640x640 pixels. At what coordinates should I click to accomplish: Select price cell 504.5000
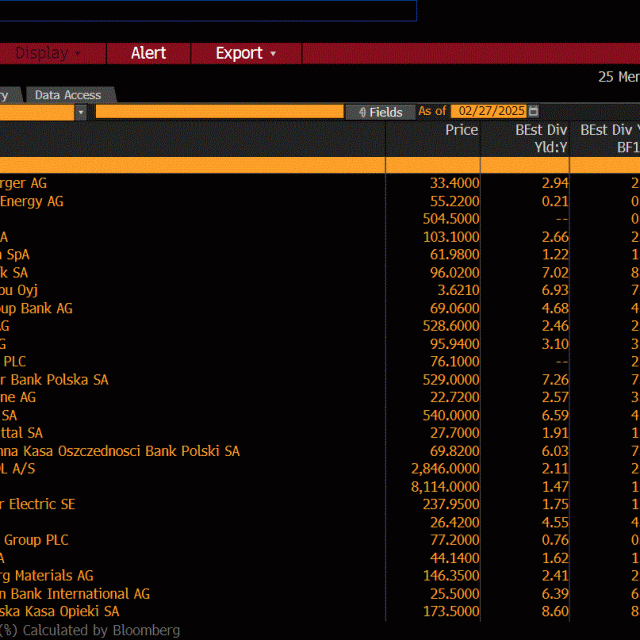tap(451, 218)
